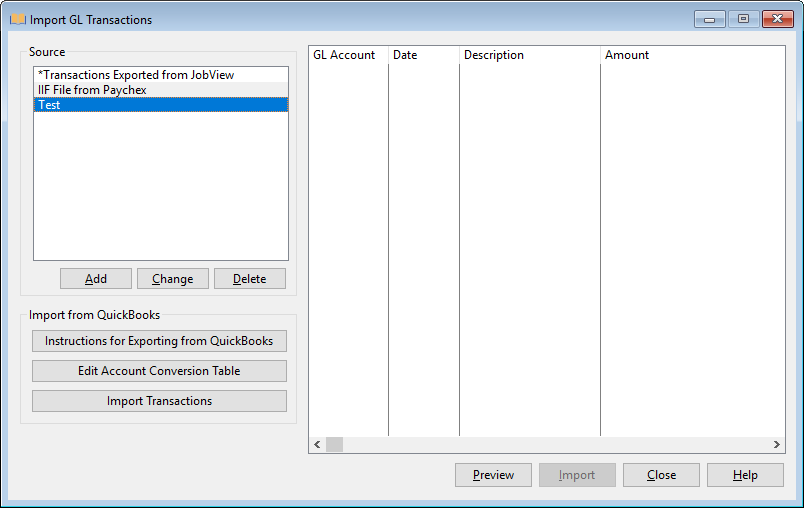Click the Import GL Transactions title bar icon

tap(17, 19)
